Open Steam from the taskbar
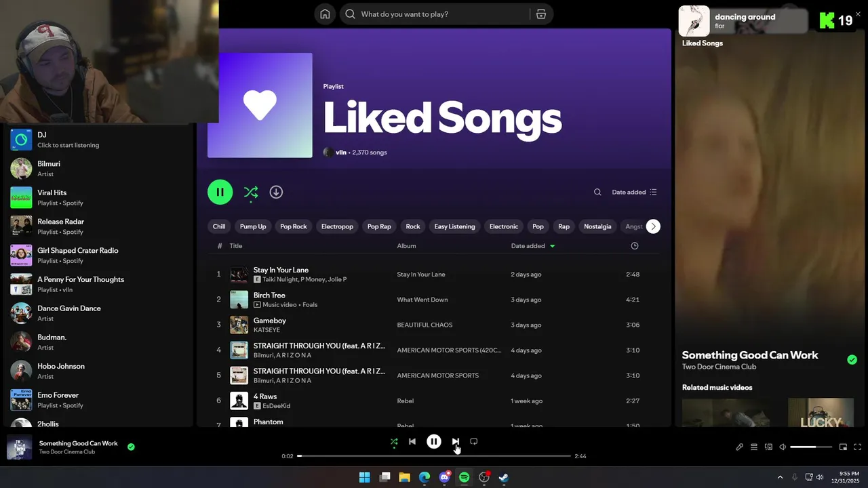 pyautogui.click(x=504, y=477)
